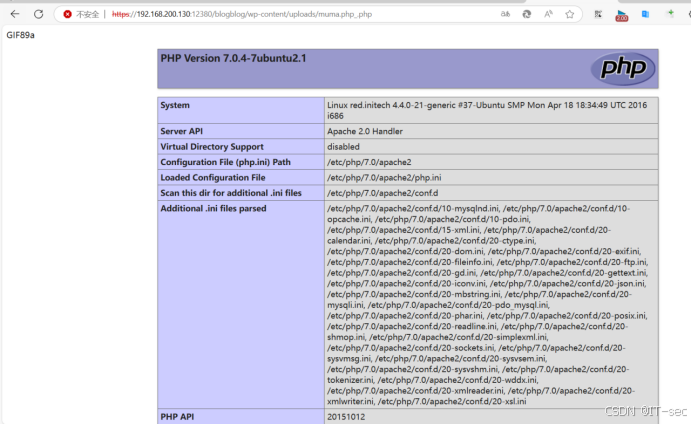This screenshot has width=691, height=425.
Task: Click the PHP logo in the header
Action: (x=623, y=68)
